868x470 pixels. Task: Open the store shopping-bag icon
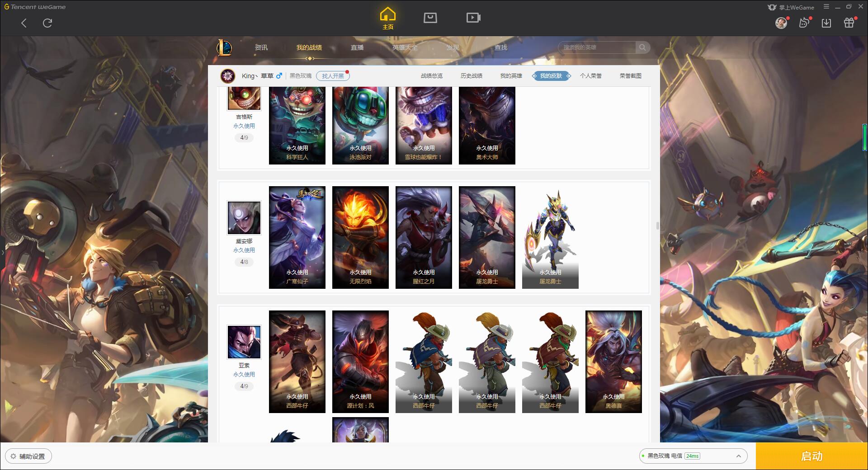pos(430,18)
